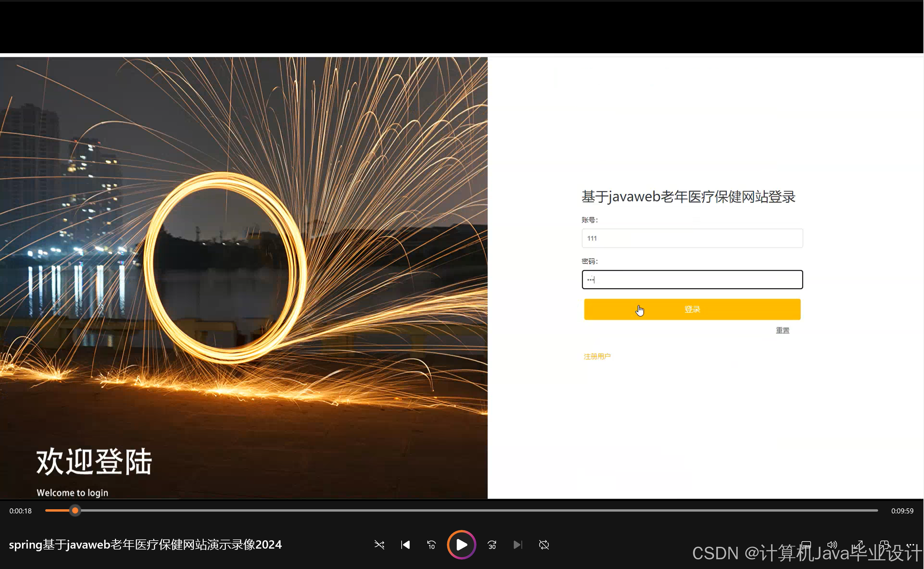Open subtitles and captions options
924x569 pixels.
(x=806, y=544)
